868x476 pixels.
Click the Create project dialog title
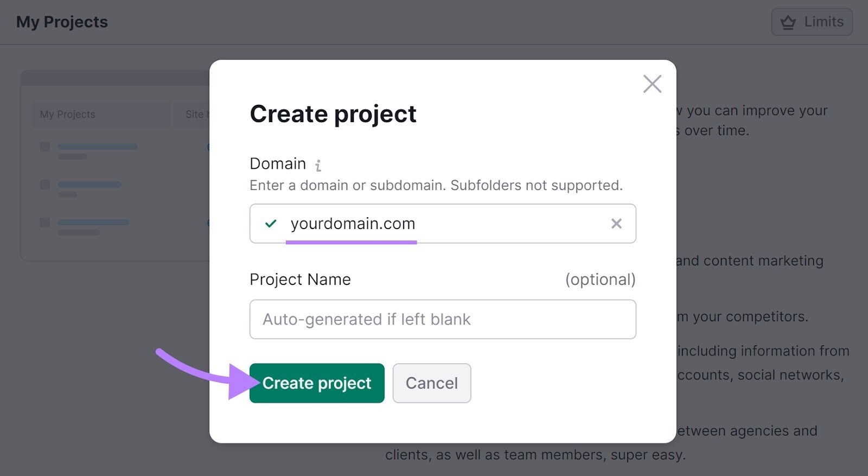[333, 114]
